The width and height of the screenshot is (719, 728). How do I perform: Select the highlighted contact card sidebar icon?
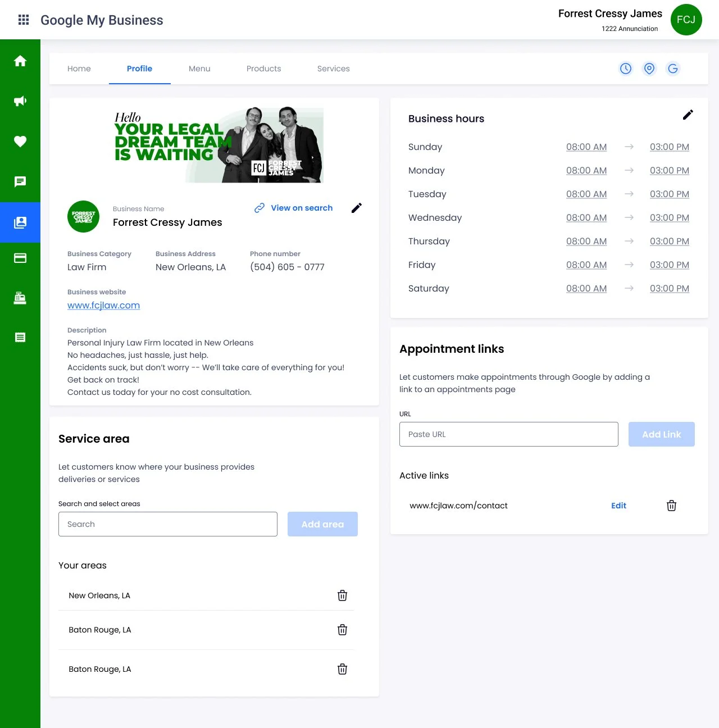[20, 222]
